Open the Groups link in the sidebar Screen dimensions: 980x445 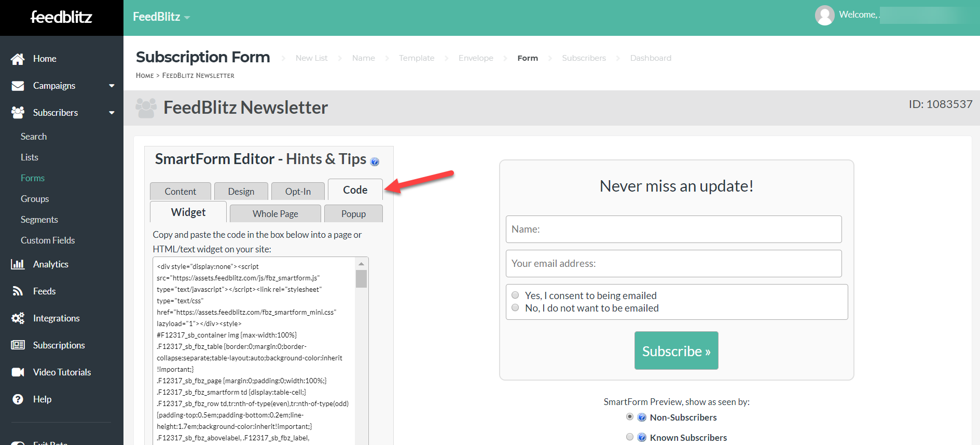[x=35, y=199]
